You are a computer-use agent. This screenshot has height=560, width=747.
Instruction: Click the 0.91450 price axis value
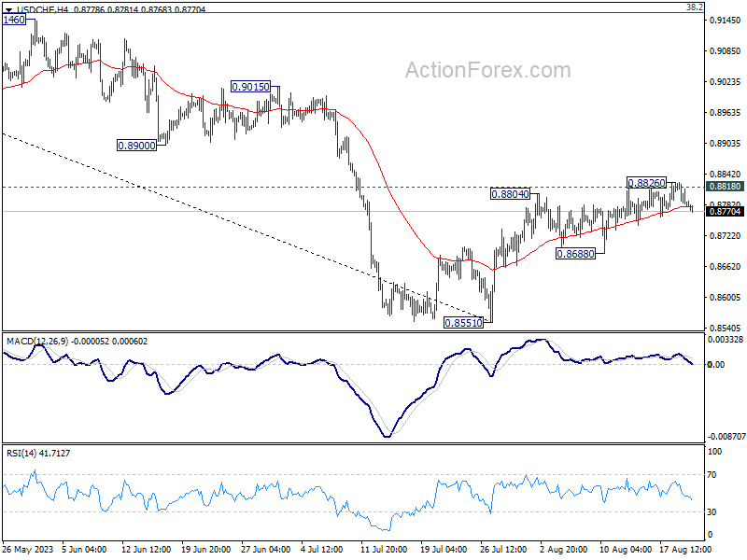point(725,20)
